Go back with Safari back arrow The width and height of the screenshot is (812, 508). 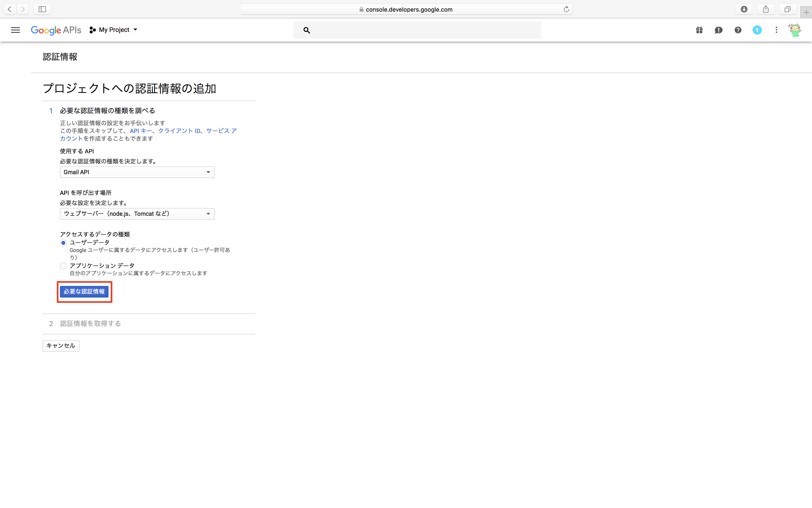(x=10, y=9)
